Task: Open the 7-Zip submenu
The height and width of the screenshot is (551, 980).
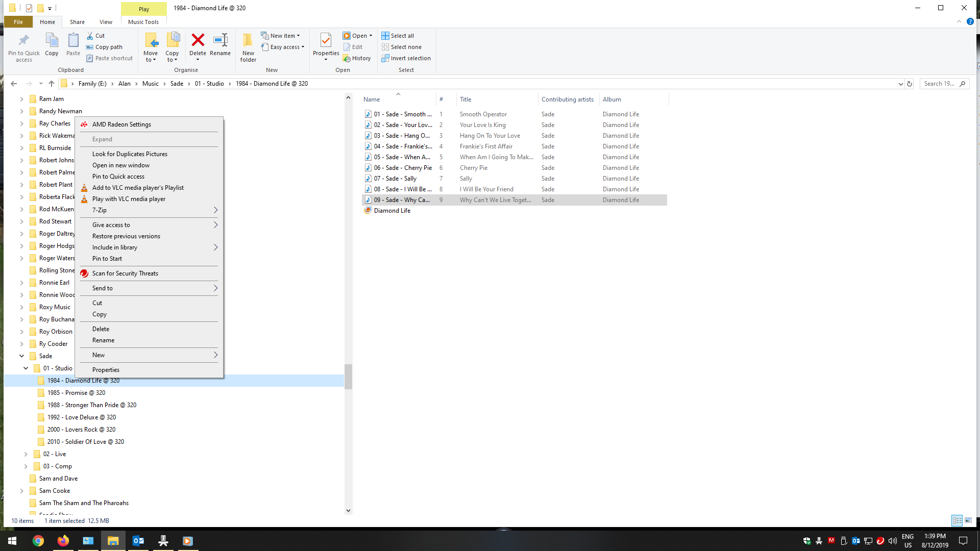Action: 149,210
